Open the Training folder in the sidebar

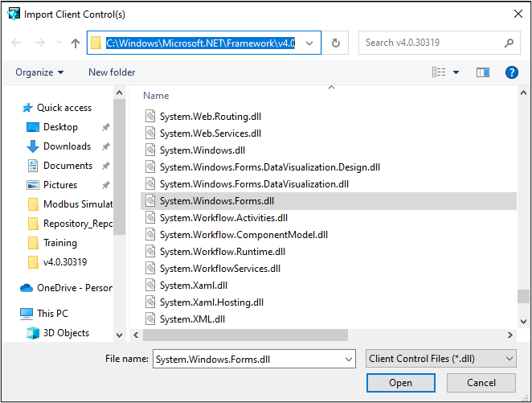(52, 243)
